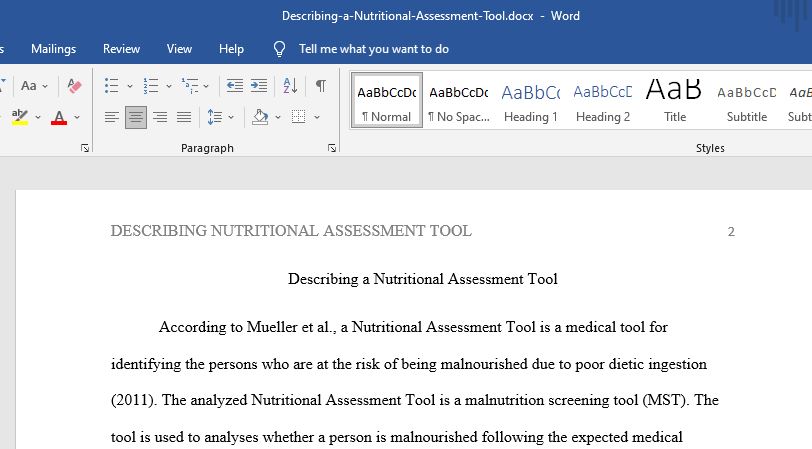Apply the Normal style

pos(387,100)
